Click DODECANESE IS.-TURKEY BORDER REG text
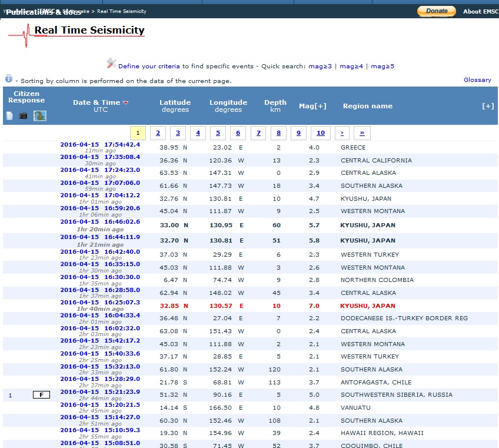The height and width of the screenshot is (448, 499). coord(404,318)
